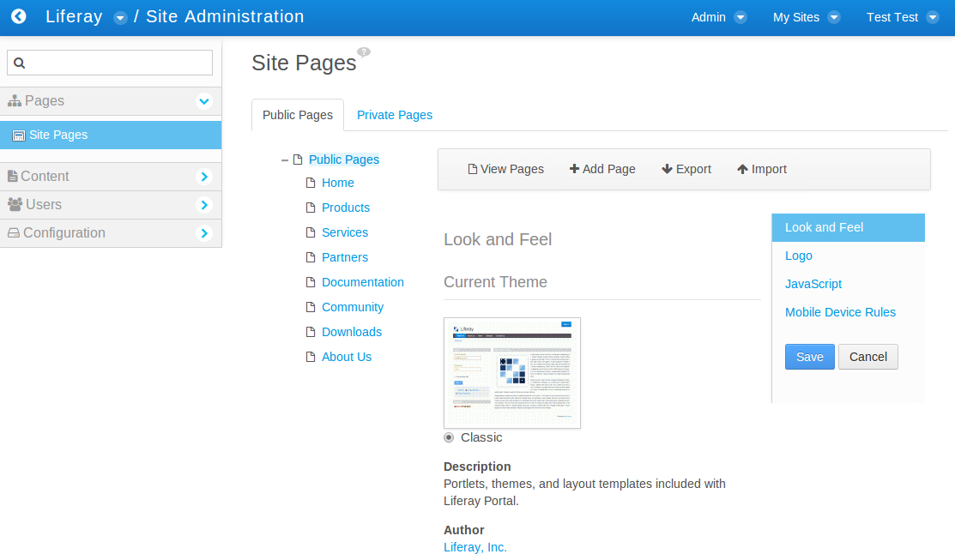Select Site Pages in the sidebar
This screenshot has width=955, height=560.
click(x=111, y=135)
